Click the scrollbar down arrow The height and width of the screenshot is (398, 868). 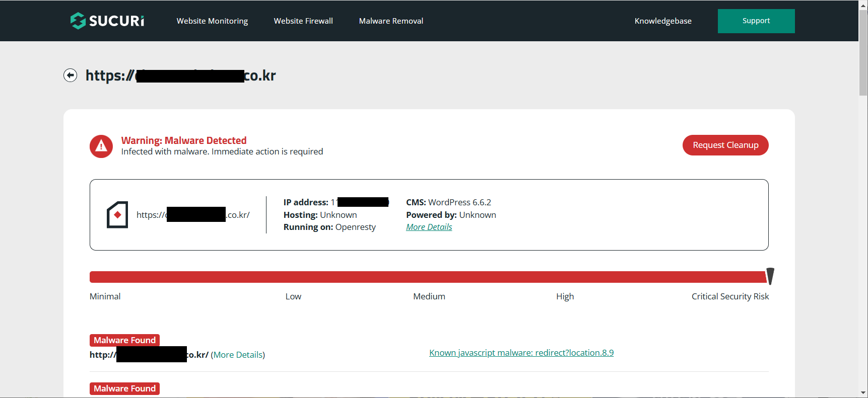click(863, 393)
